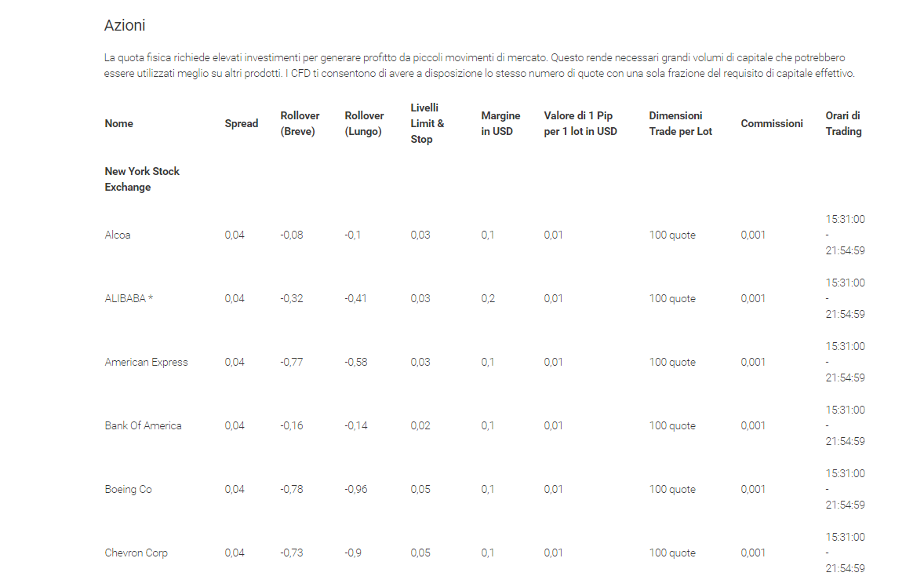The height and width of the screenshot is (580, 924).
Task: Click the Commissioni column header
Action: (x=771, y=123)
